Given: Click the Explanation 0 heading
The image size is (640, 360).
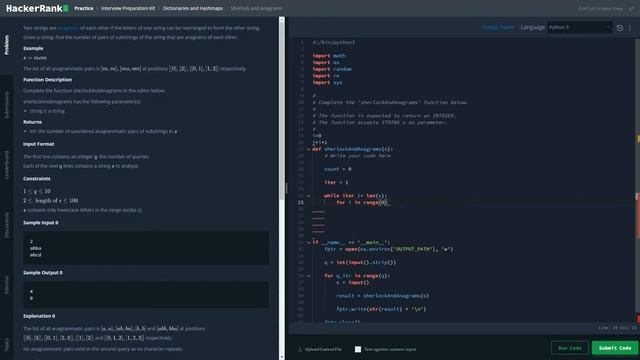Looking at the screenshot, I should tap(39, 316).
